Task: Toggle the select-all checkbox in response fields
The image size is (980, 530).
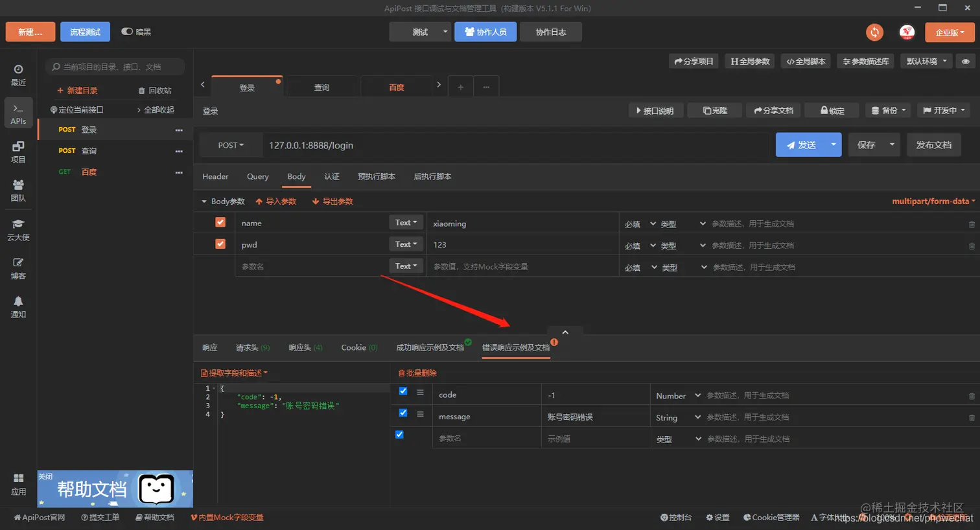Action: click(x=399, y=435)
